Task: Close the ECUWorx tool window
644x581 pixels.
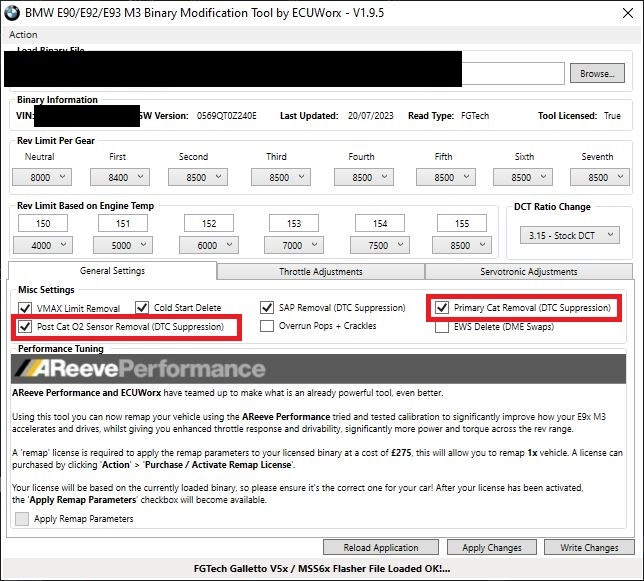Action: coord(628,13)
